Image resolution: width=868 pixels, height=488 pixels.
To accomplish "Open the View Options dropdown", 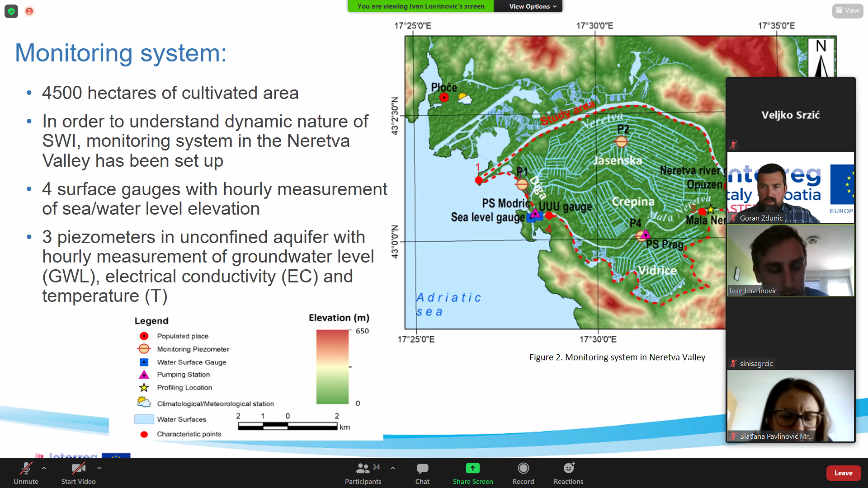I will pyautogui.click(x=532, y=6).
